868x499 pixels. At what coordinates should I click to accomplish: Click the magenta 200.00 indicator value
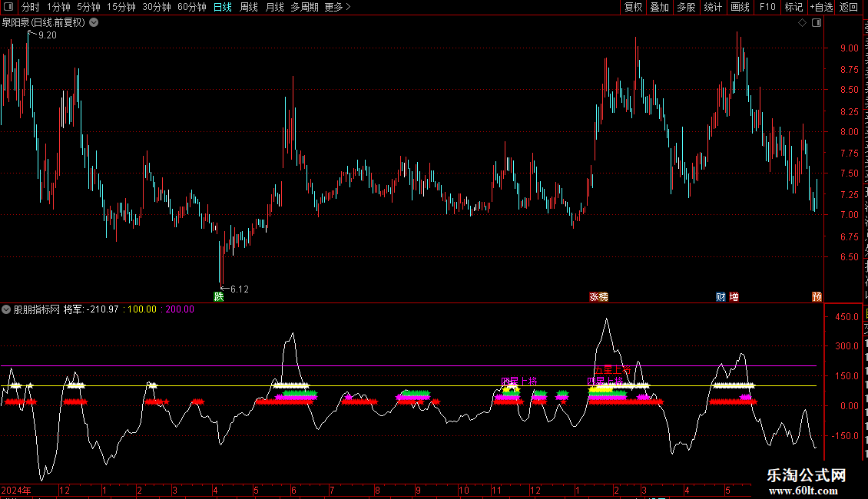pyautogui.click(x=180, y=309)
